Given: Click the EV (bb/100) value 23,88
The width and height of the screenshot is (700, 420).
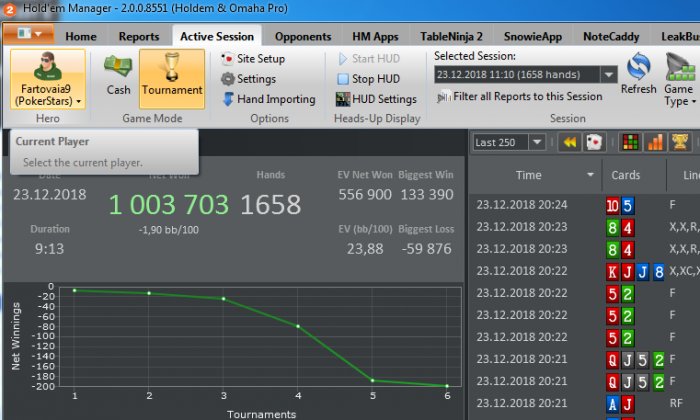Looking at the screenshot, I should click(365, 249).
